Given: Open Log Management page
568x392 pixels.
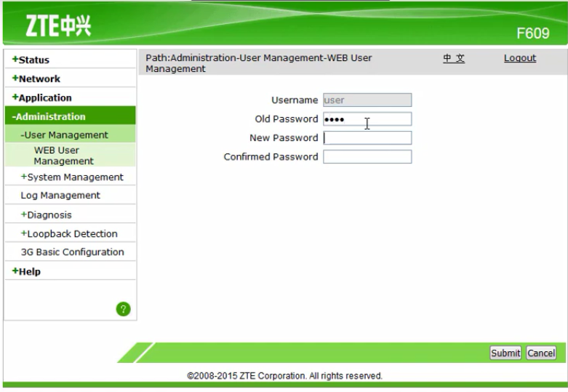Looking at the screenshot, I should click(60, 196).
